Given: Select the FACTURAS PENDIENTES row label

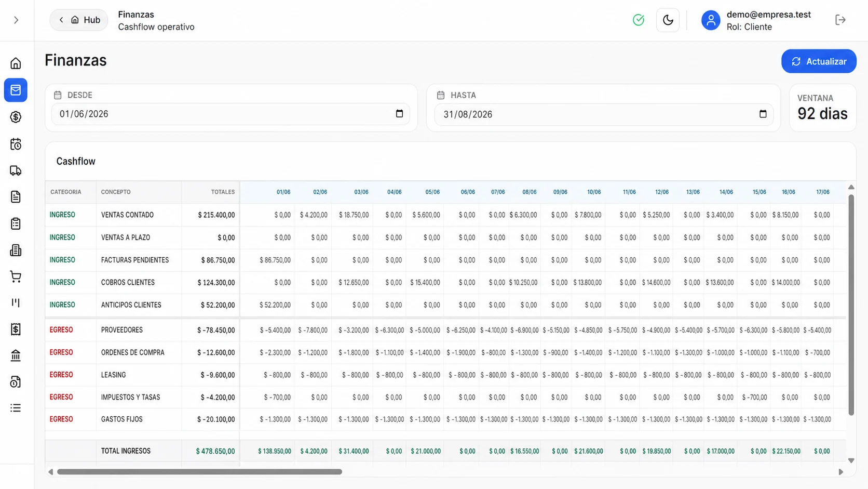Looking at the screenshot, I should point(135,260).
